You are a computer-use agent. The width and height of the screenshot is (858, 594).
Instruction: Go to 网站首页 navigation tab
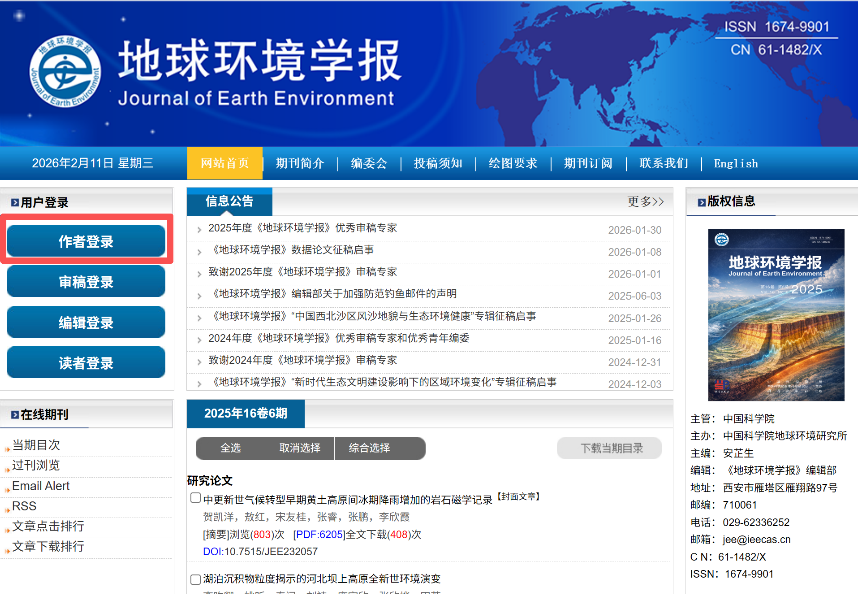pyautogui.click(x=225, y=163)
